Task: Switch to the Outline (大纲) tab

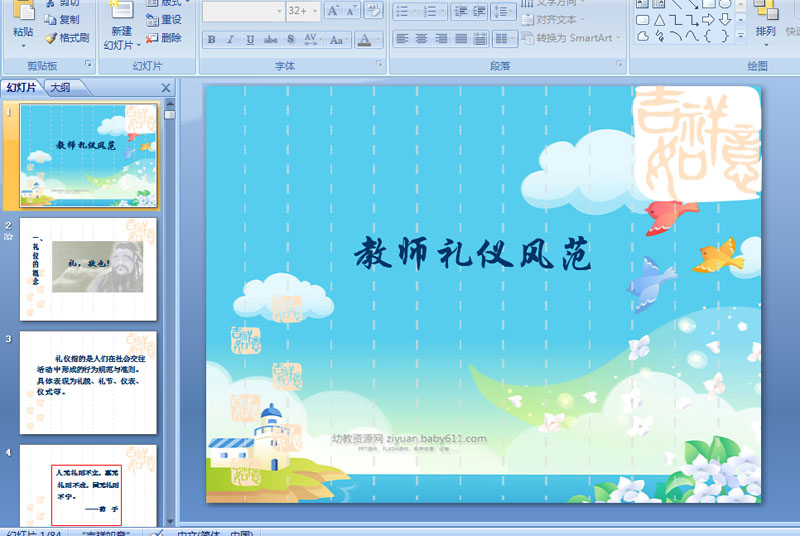Action: tap(60, 88)
